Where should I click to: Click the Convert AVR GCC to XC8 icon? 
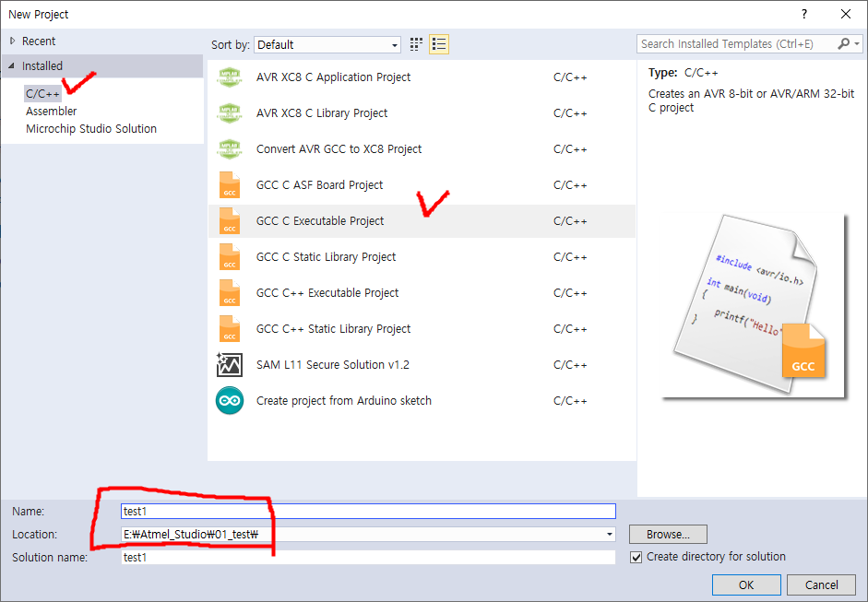pos(229,149)
